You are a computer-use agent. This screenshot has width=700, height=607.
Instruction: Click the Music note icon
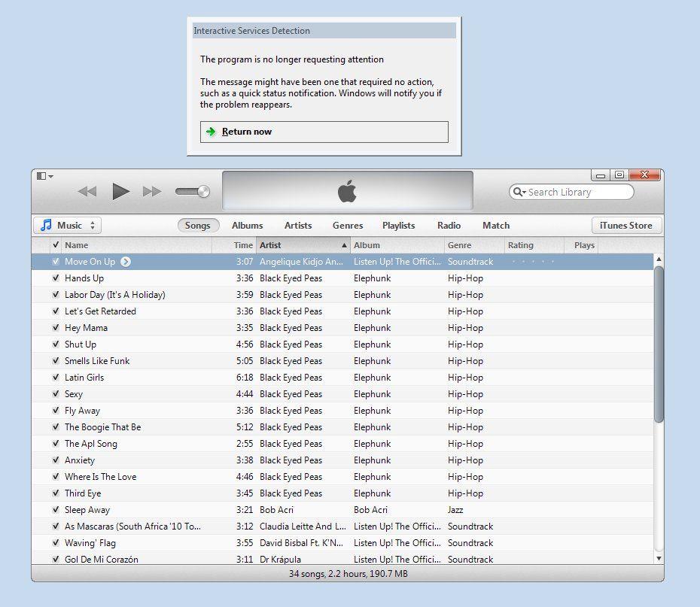(x=46, y=225)
